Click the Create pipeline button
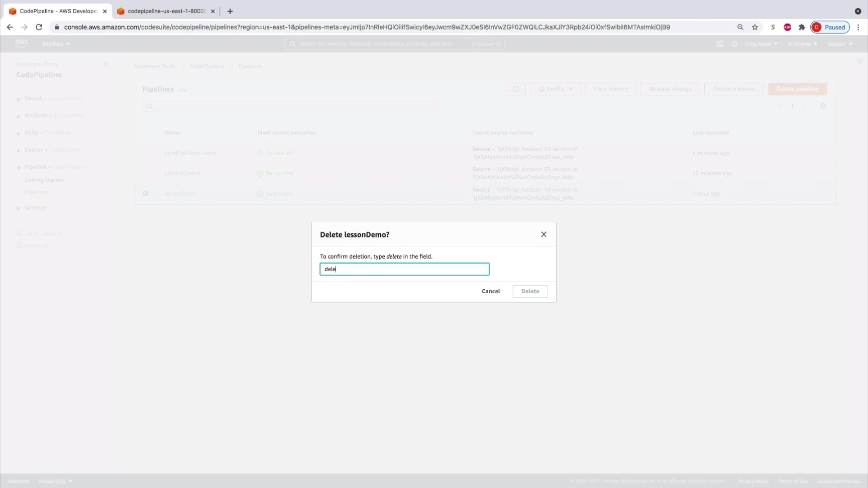The height and width of the screenshot is (488, 868). [x=798, y=89]
